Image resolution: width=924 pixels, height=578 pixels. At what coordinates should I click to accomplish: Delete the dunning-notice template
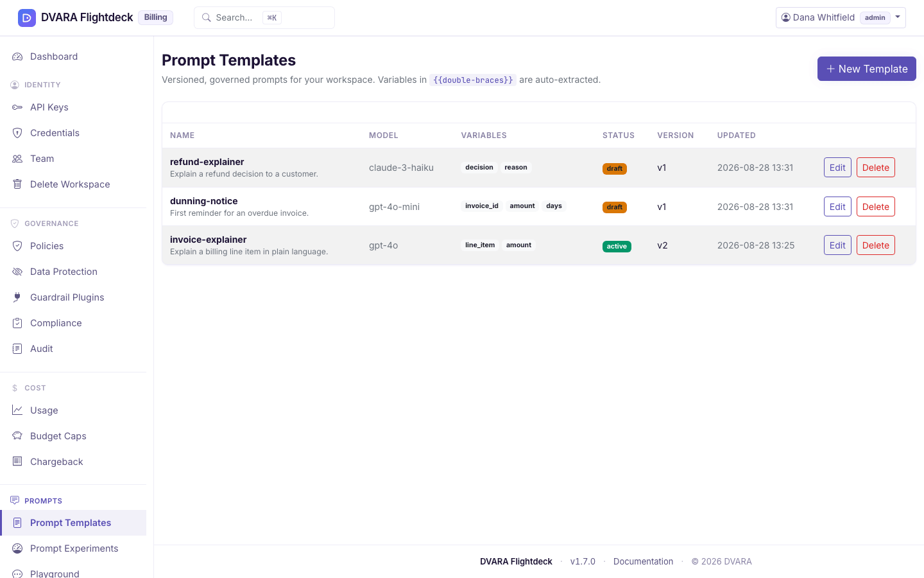[875, 207]
